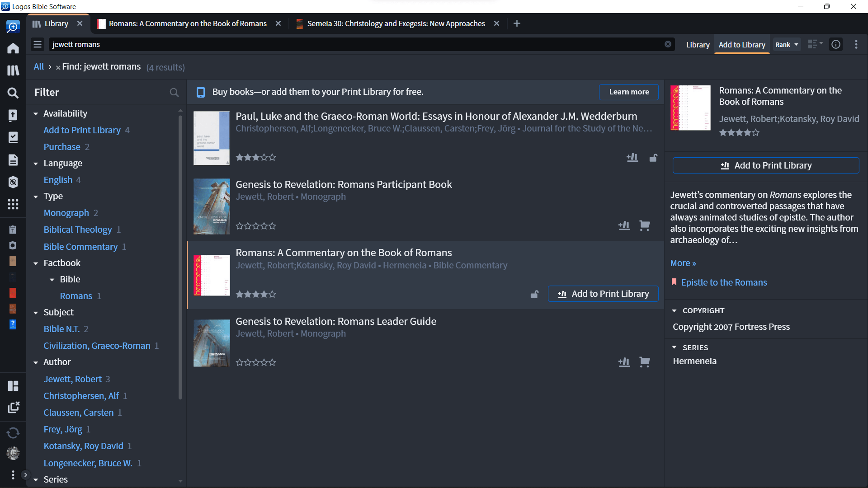The height and width of the screenshot is (488, 868).
Task: Click the Filter sidebar search icon
Action: (x=174, y=92)
